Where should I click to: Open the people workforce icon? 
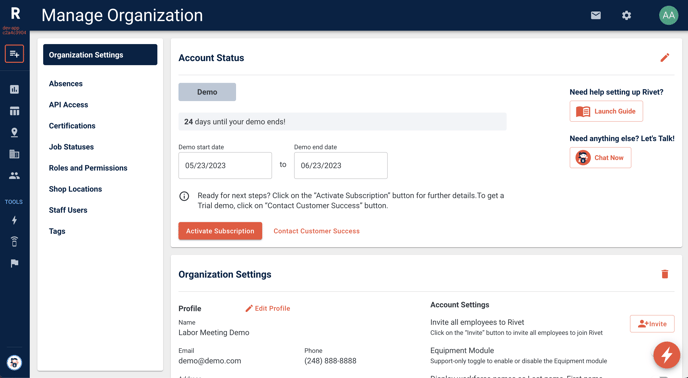14,176
